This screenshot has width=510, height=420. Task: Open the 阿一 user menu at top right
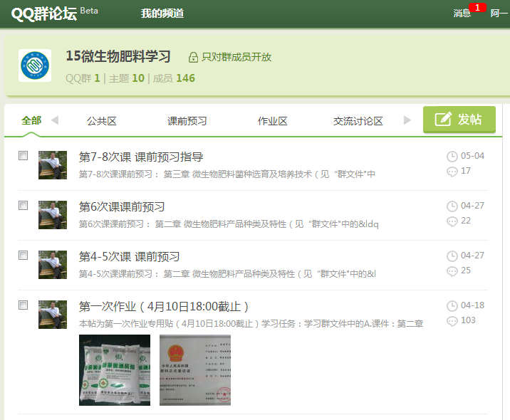coord(499,14)
